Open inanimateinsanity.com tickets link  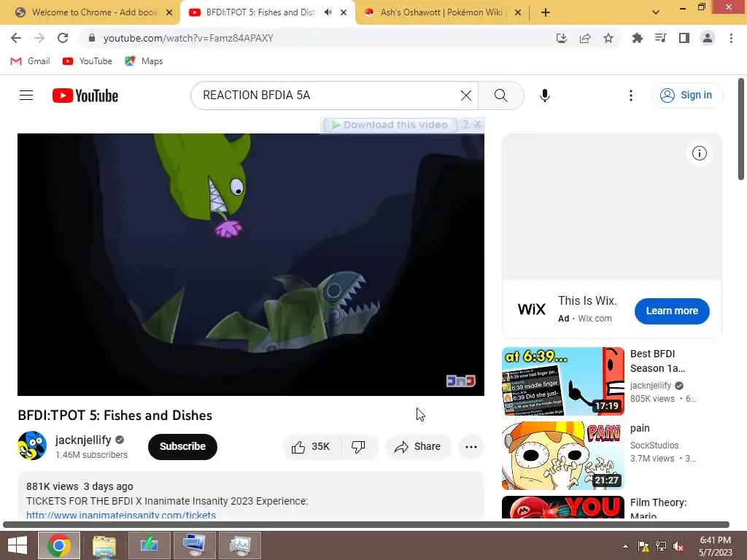click(x=121, y=515)
